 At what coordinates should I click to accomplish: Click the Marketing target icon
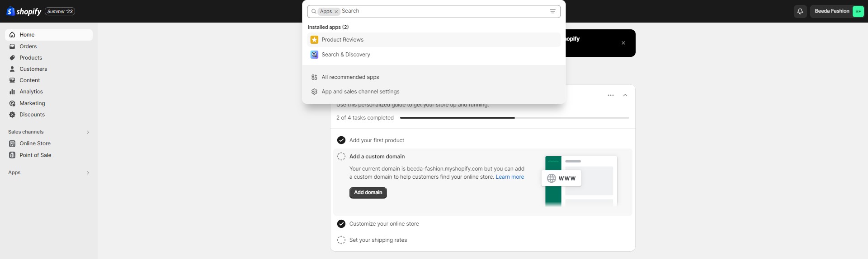[12, 103]
